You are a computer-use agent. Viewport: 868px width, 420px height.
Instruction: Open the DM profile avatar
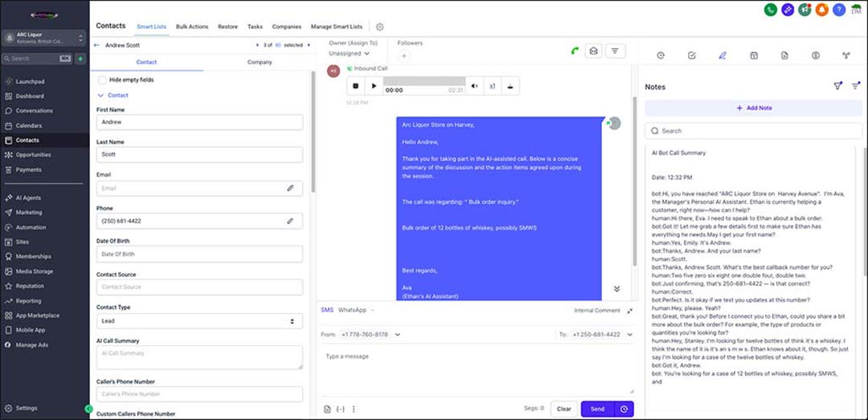857,10
